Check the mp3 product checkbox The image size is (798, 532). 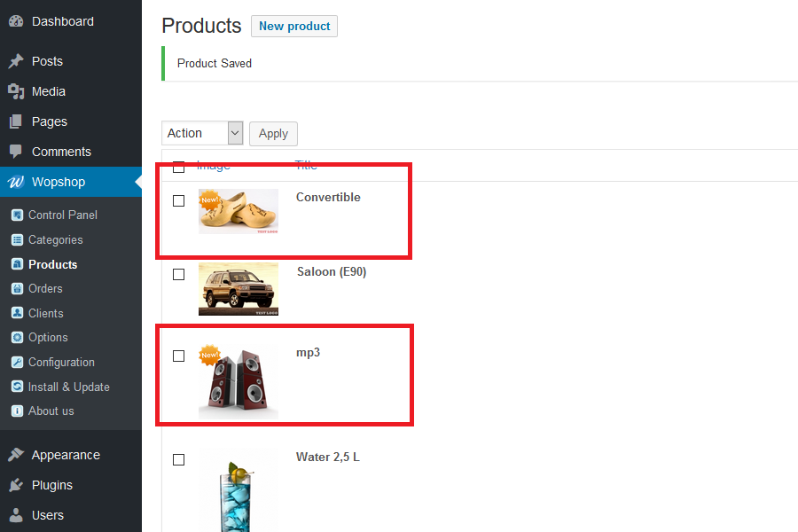[x=178, y=356]
